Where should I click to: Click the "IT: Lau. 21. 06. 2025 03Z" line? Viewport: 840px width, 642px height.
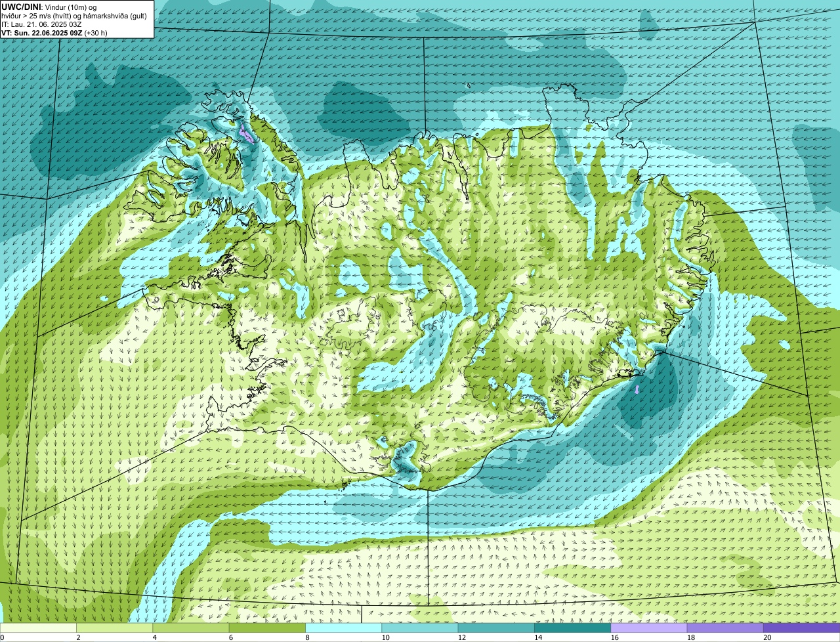pos(41,25)
